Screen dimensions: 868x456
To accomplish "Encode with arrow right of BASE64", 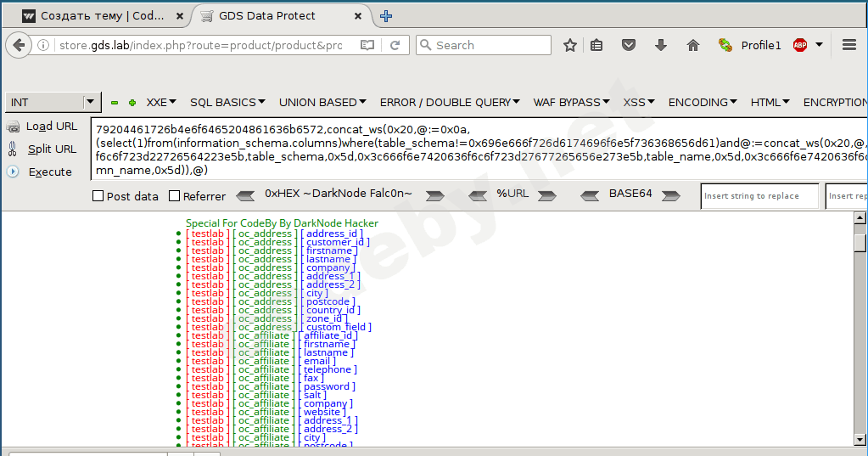I will 671,195.
